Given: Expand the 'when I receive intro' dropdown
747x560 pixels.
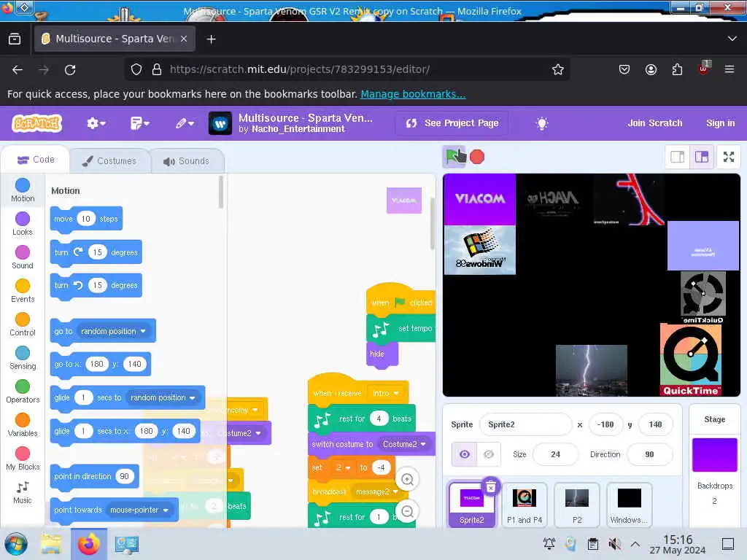Looking at the screenshot, I should pyautogui.click(x=396, y=393).
